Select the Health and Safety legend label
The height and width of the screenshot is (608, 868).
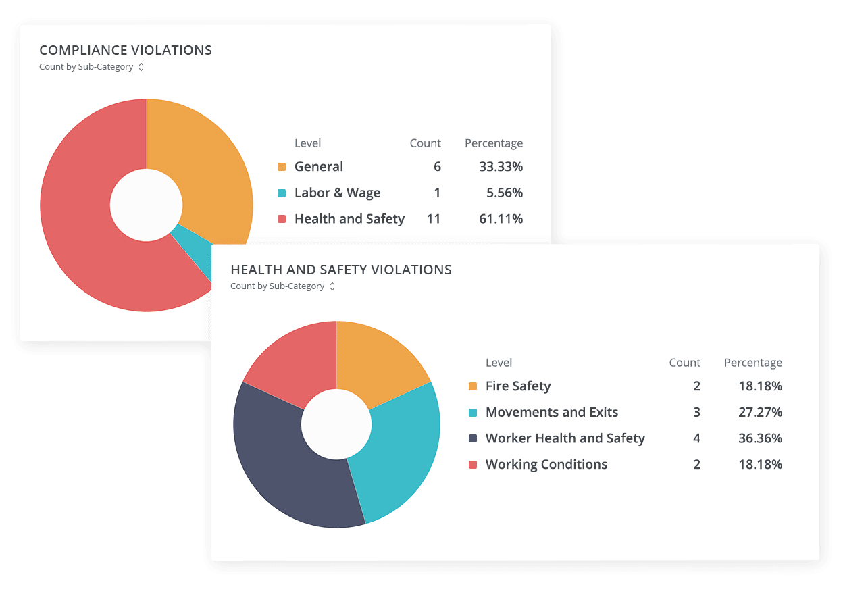[x=350, y=219]
